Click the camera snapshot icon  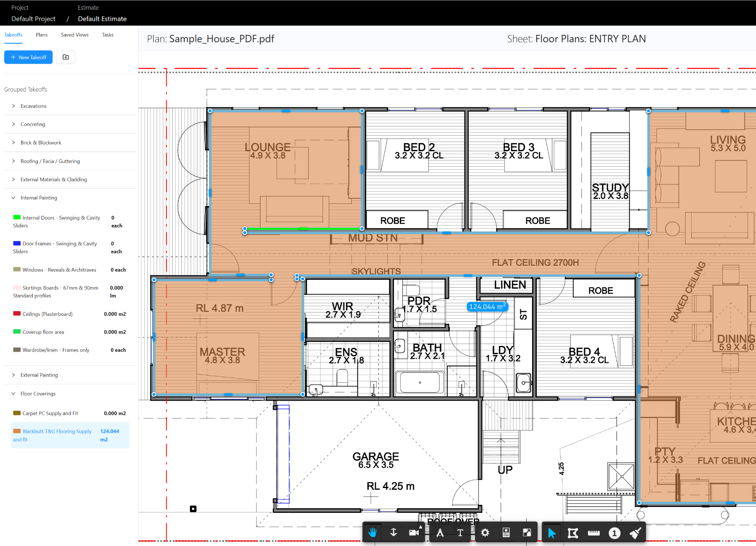pos(414,532)
